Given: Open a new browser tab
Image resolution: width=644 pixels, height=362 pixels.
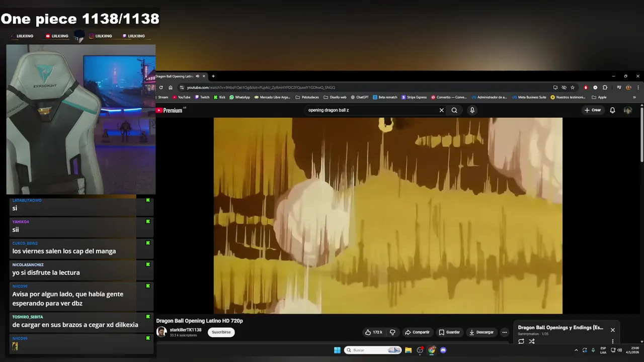Looking at the screenshot, I should click(x=213, y=76).
